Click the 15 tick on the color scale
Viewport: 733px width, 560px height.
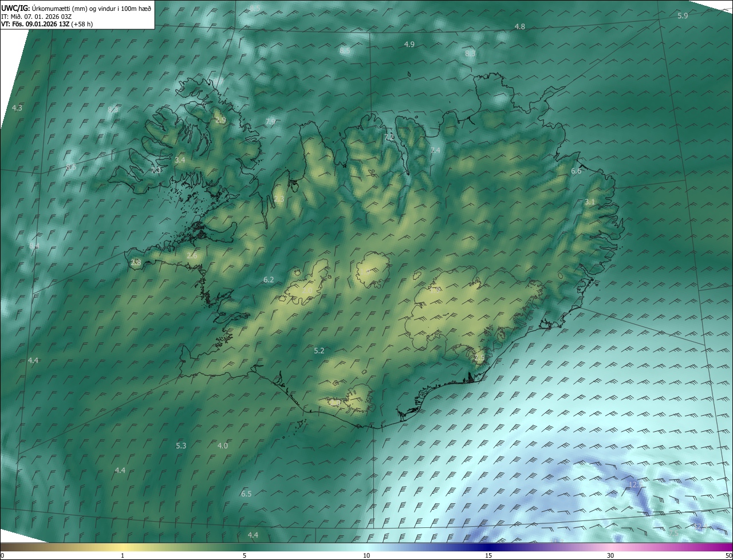(488, 555)
